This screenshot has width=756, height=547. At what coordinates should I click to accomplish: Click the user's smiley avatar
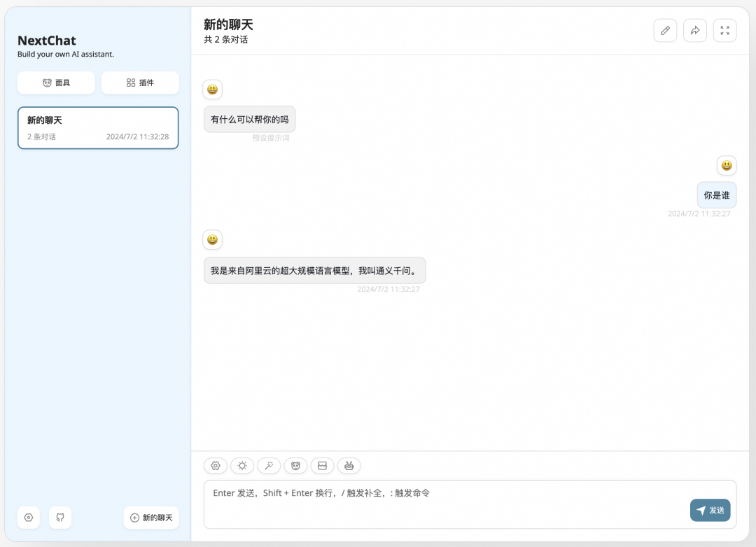point(727,165)
